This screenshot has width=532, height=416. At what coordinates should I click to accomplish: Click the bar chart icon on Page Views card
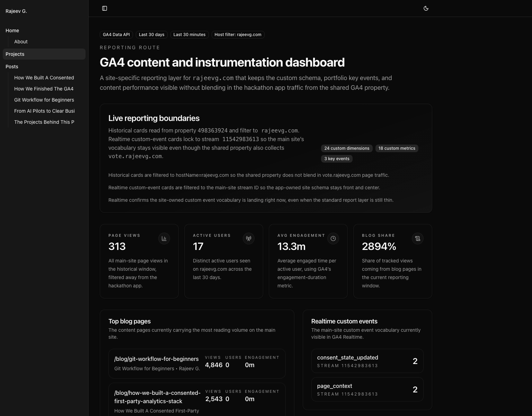[164, 239]
